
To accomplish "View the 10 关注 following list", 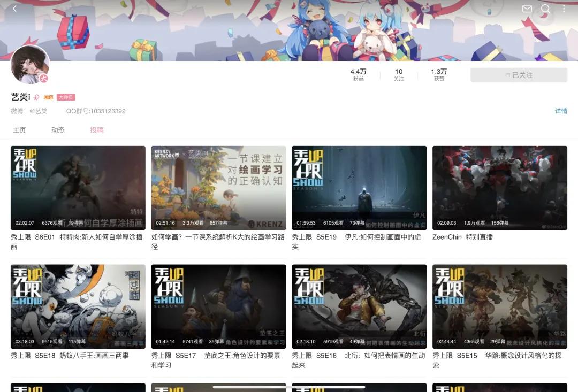I will click(x=399, y=74).
